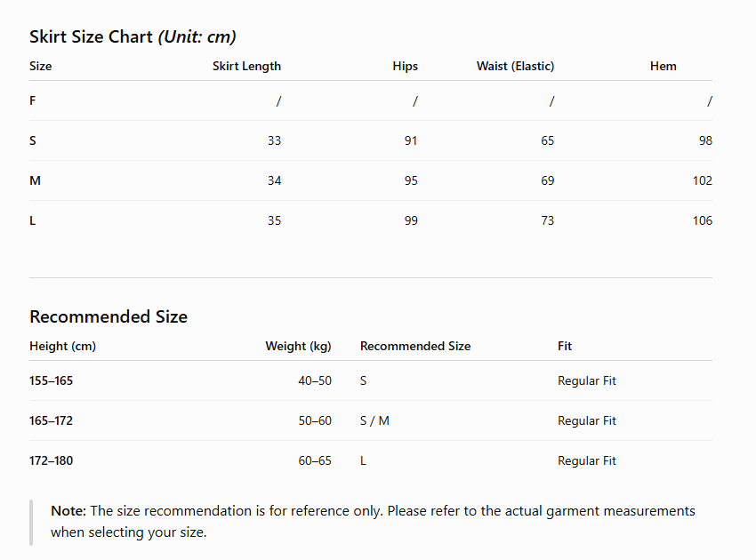This screenshot has width=756, height=560.
Task: Click the Waist (Elastic) column header
Action: click(x=515, y=66)
